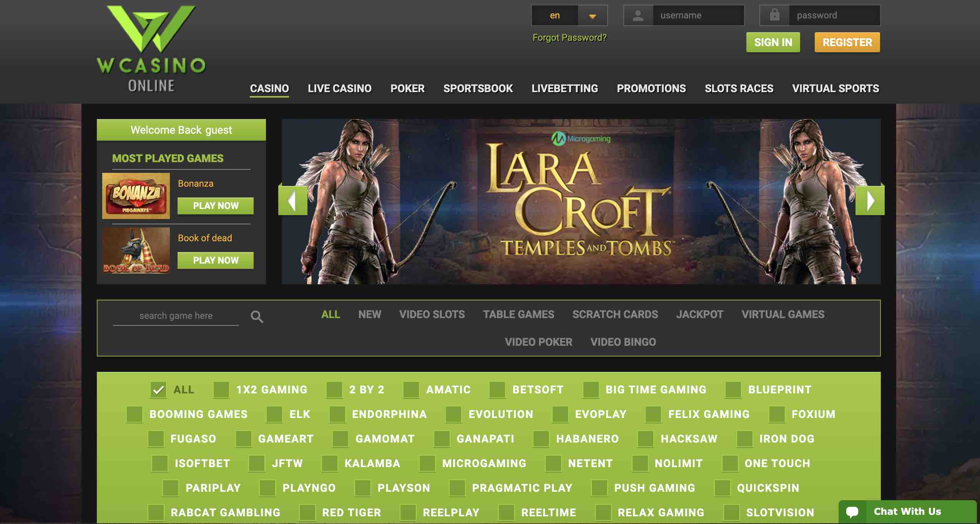Click the REGISTER button

[x=847, y=42]
